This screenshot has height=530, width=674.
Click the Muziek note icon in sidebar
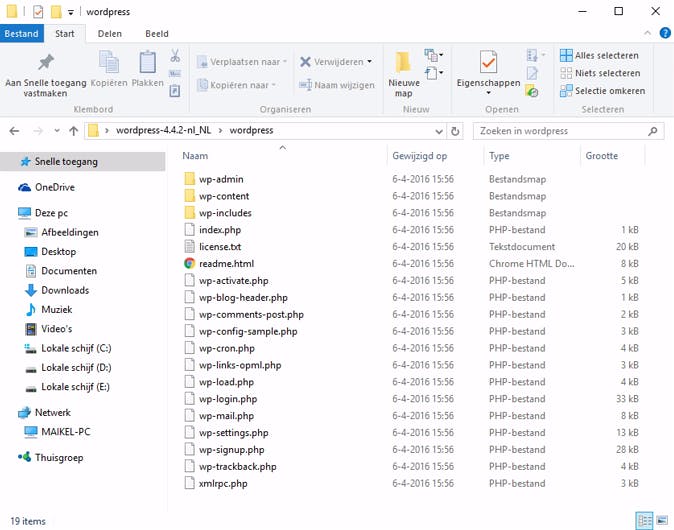tap(31, 309)
